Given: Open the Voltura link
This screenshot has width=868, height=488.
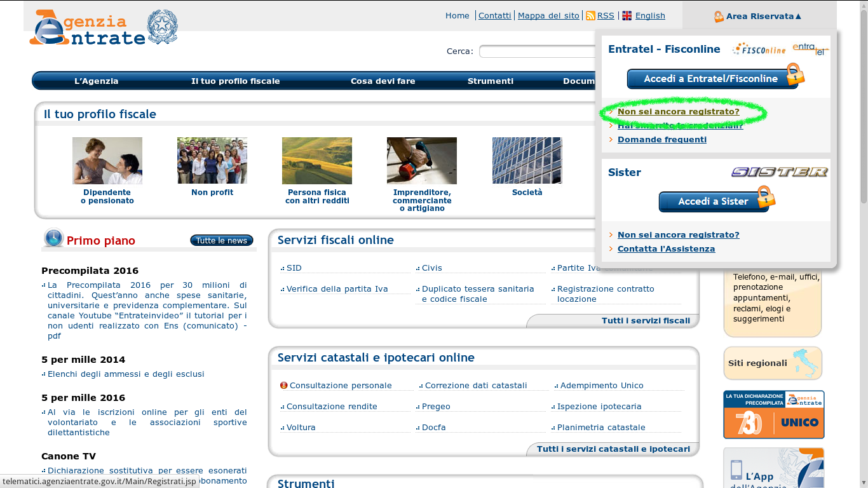Looking at the screenshot, I should coord(301,428).
